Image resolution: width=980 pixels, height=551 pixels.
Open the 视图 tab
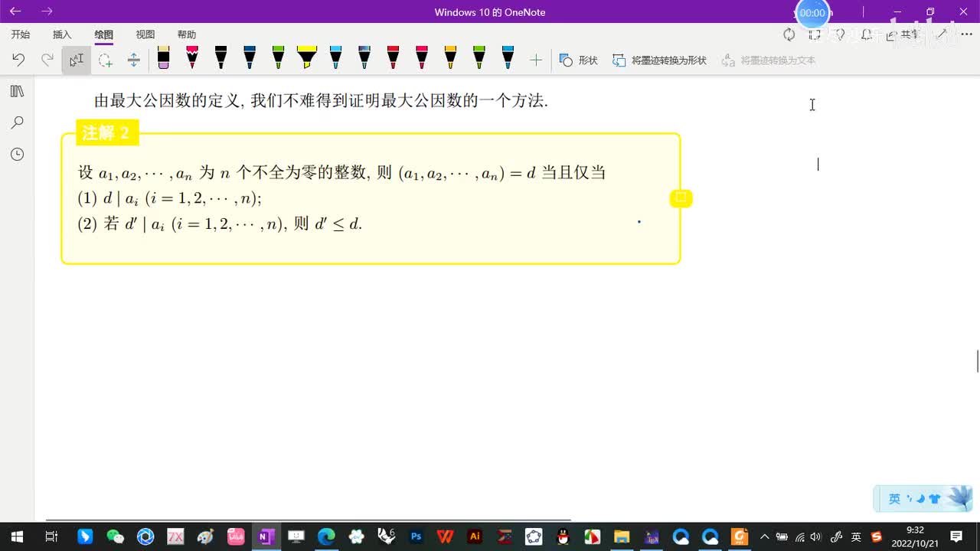(x=145, y=34)
